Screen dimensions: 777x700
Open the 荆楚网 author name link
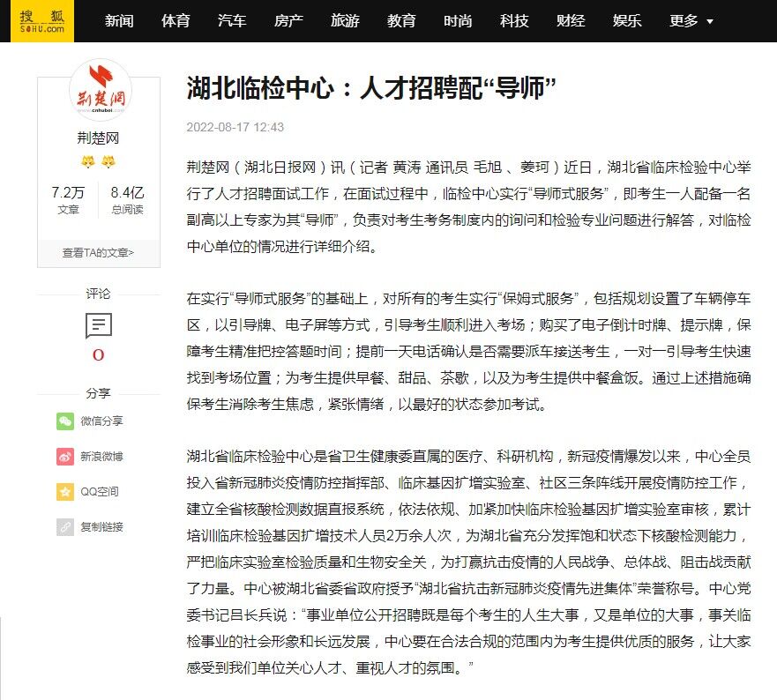[x=98, y=138]
